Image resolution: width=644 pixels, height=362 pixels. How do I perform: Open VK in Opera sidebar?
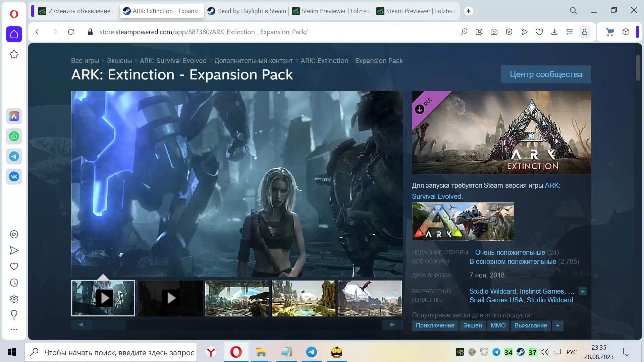14,177
